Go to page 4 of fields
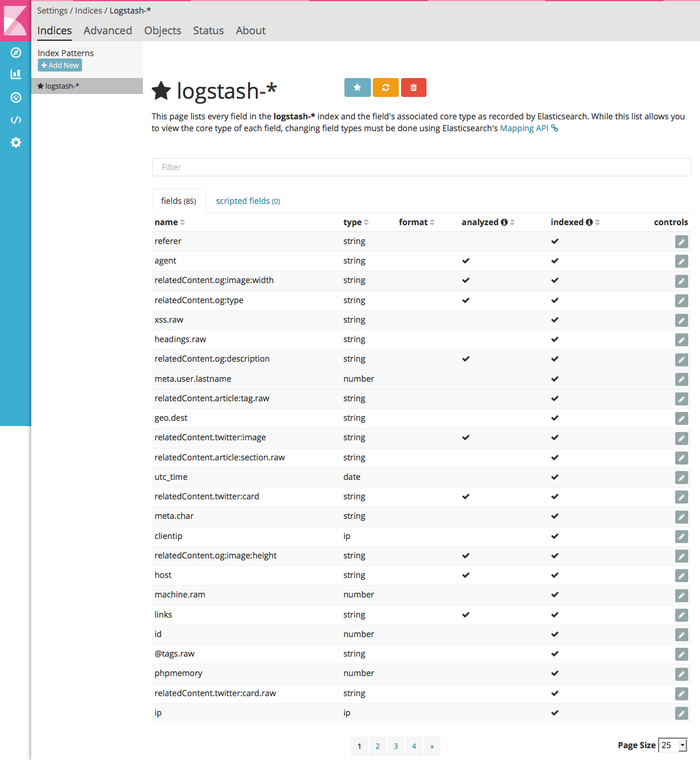 click(x=414, y=746)
